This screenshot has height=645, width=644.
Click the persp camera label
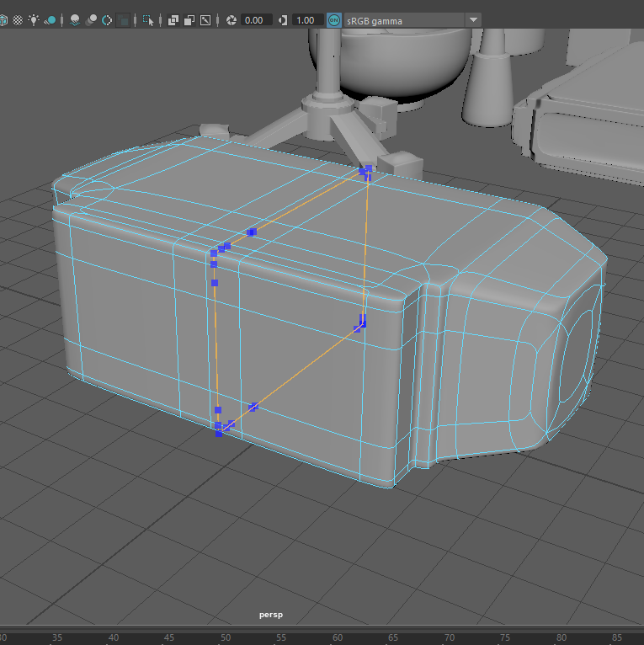click(271, 615)
